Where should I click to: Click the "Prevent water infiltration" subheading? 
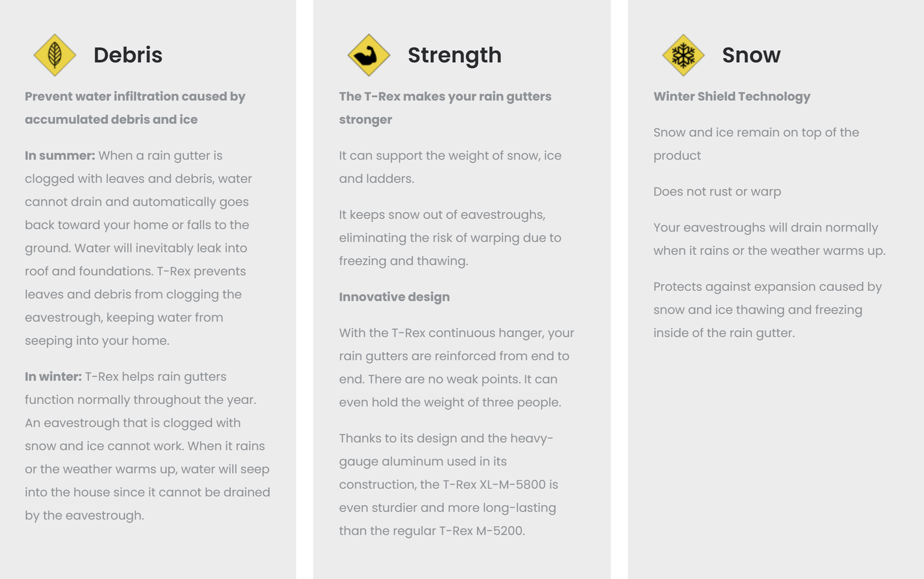pyautogui.click(x=135, y=108)
